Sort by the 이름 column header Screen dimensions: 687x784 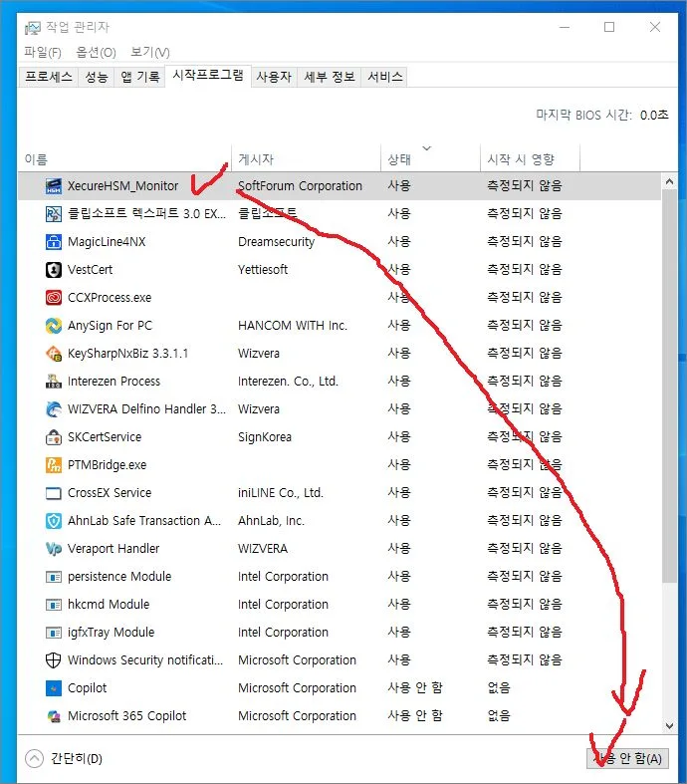pos(36,159)
